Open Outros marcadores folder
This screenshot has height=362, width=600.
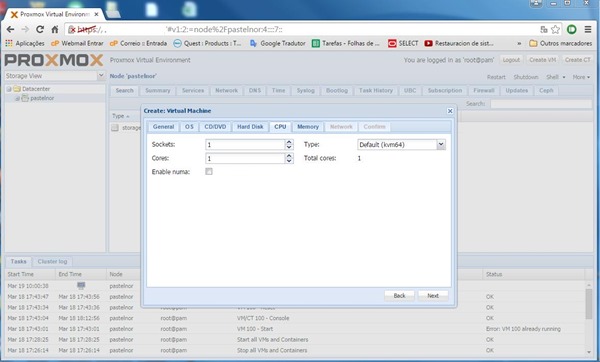point(561,43)
